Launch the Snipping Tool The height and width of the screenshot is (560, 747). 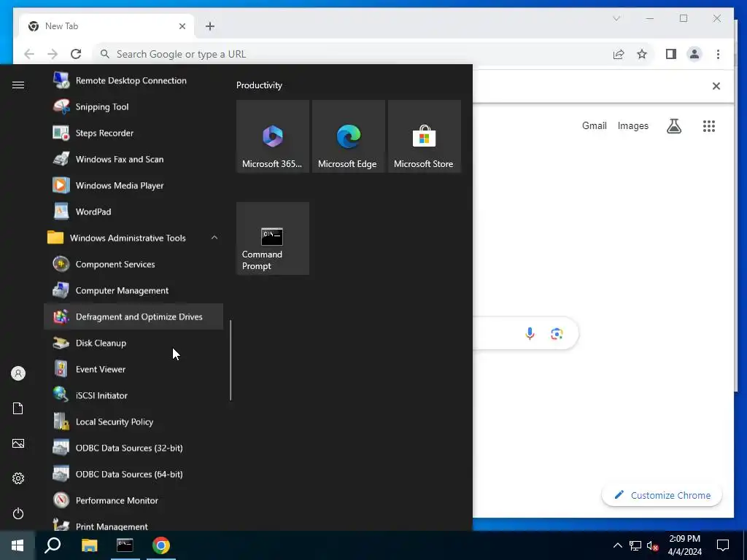tap(133, 106)
